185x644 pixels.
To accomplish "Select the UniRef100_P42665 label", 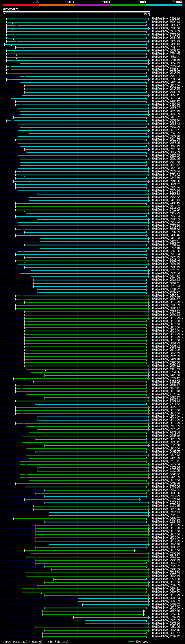I will (x=166, y=477).
